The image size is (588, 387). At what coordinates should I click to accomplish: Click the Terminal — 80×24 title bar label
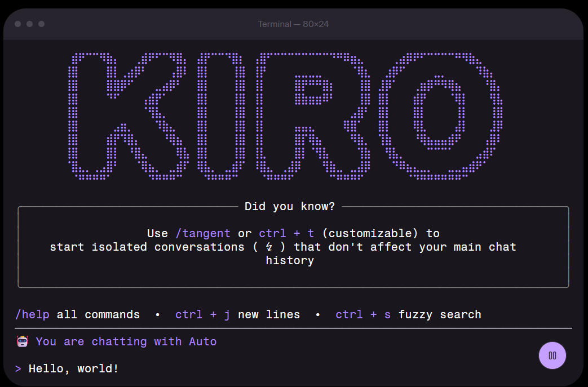(294, 24)
